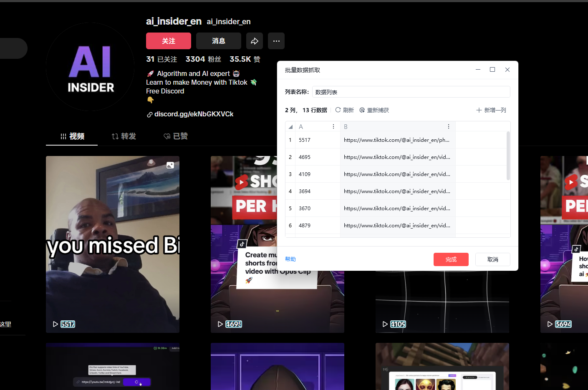Click play count icon on 5517 video
588x390 pixels.
click(56, 324)
